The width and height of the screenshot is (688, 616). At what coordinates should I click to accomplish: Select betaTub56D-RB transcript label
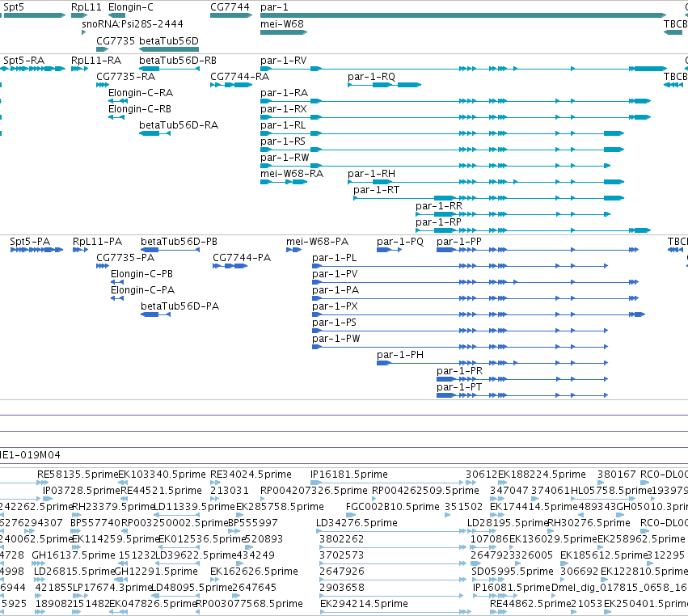[x=178, y=61]
